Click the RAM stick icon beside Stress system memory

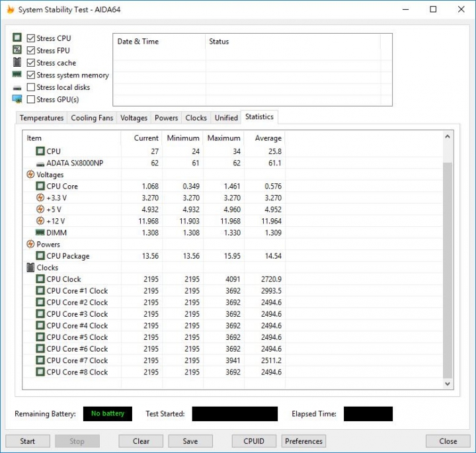(17, 74)
